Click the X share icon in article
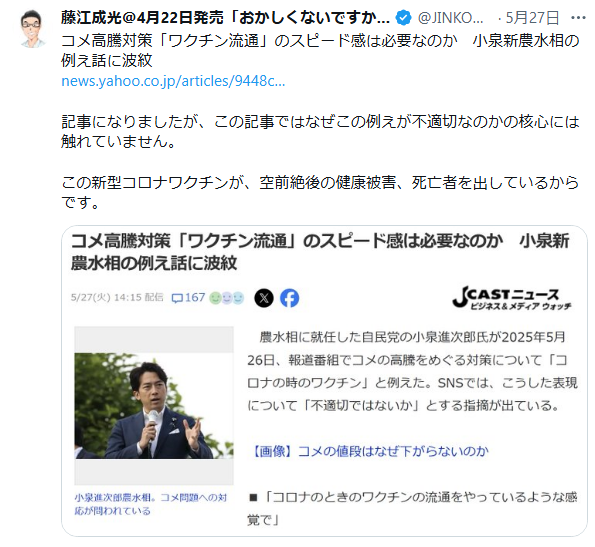This screenshot has height=547, width=595. pyautogui.click(x=264, y=298)
